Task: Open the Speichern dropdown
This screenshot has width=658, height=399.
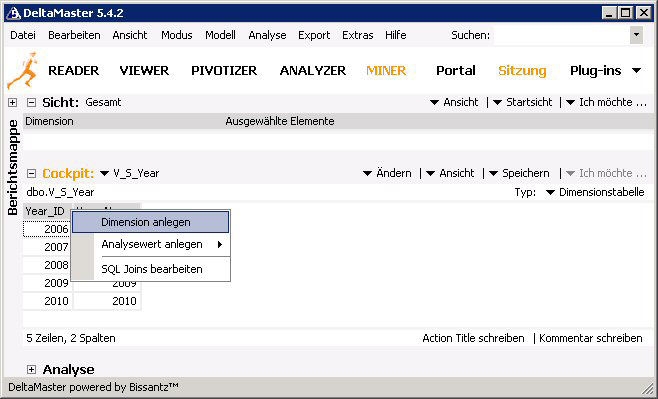Action: pyautogui.click(x=520, y=173)
